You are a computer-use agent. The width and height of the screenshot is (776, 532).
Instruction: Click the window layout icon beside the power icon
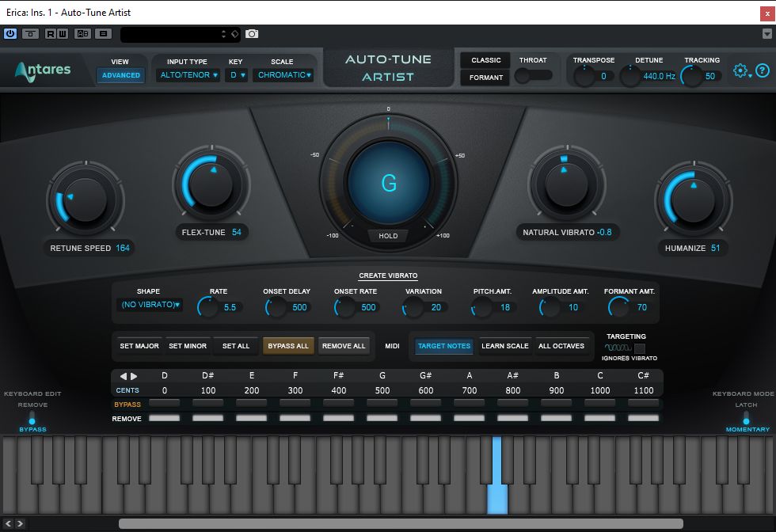tap(30, 34)
